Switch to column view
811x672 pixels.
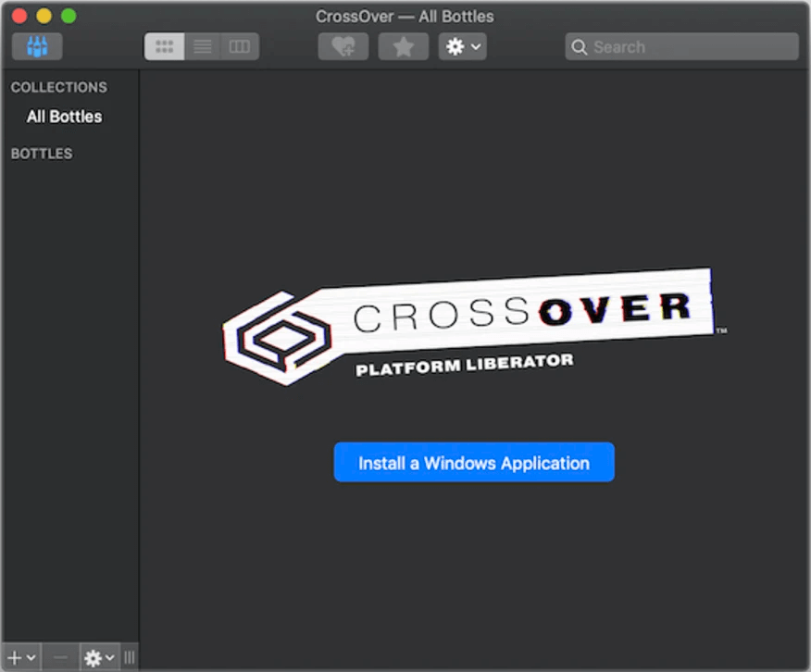(240, 46)
